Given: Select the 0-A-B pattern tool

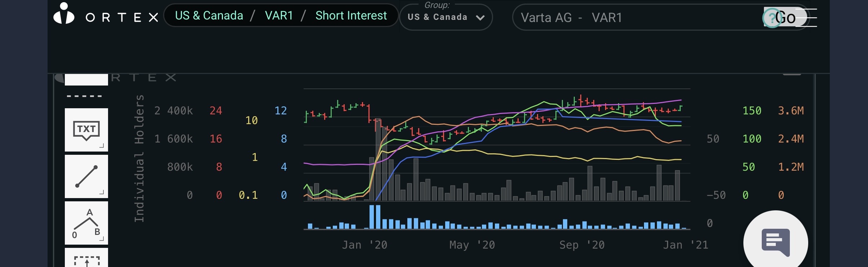Looking at the screenshot, I should pos(86,223).
